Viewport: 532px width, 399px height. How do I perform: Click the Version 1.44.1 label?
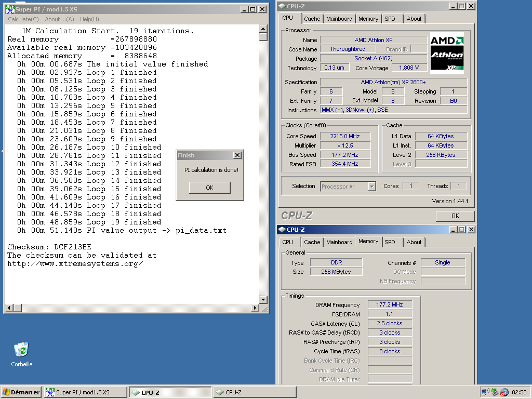point(450,201)
